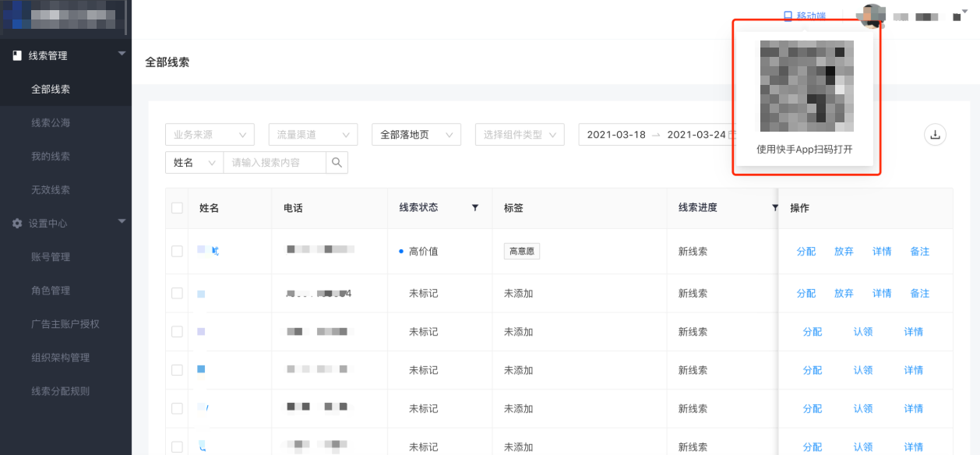
Task: Click the user avatar picture
Action: coord(870,16)
